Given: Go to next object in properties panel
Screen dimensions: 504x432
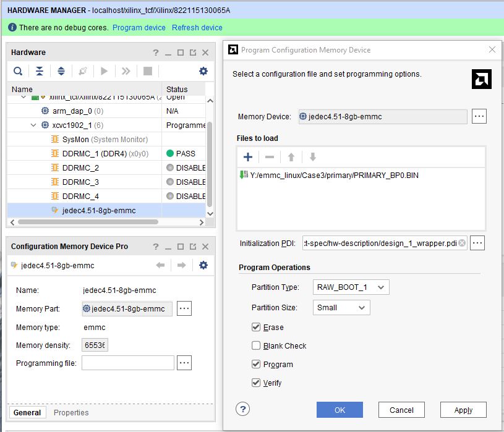Looking at the screenshot, I should [x=182, y=265].
